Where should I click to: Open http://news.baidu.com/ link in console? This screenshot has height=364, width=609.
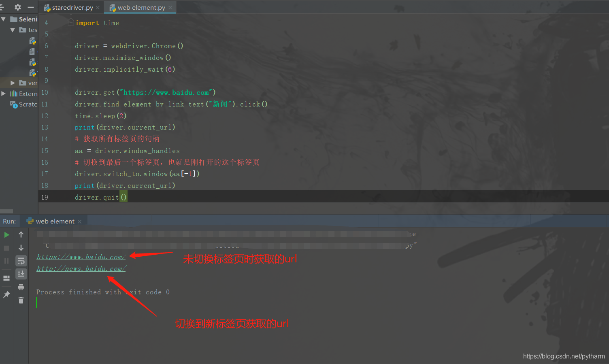pyautogui.click(x=81, y=268)
